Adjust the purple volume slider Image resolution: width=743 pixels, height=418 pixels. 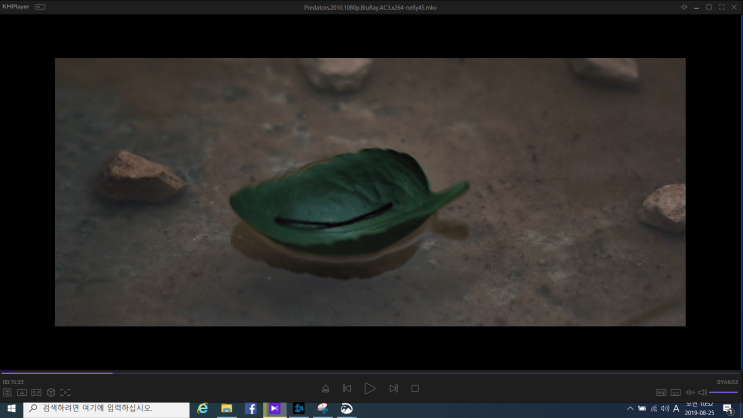click(724, 392)
